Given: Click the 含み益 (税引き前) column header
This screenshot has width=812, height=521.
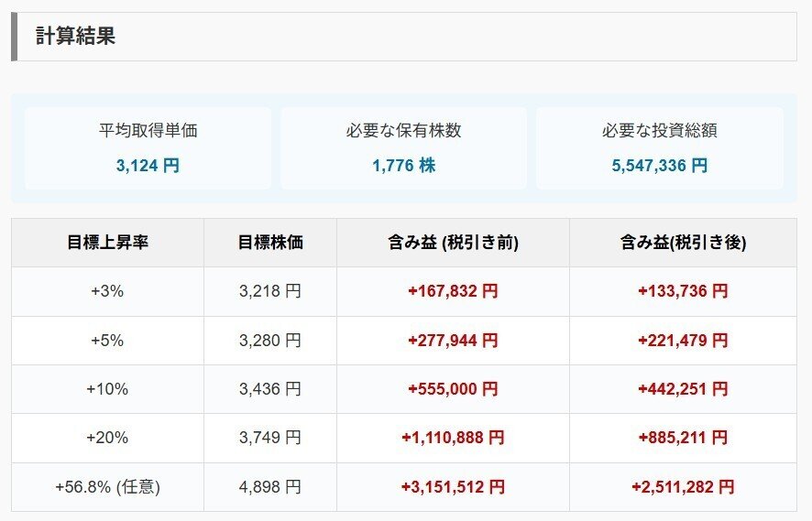Looking at the screenshot, I should [x=453, y=243].
